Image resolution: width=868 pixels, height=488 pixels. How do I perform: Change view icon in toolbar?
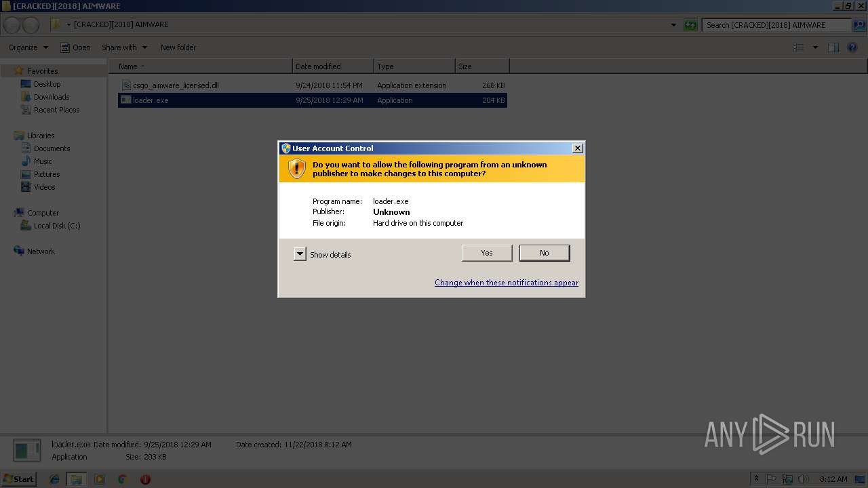click(x=799, y=47)
